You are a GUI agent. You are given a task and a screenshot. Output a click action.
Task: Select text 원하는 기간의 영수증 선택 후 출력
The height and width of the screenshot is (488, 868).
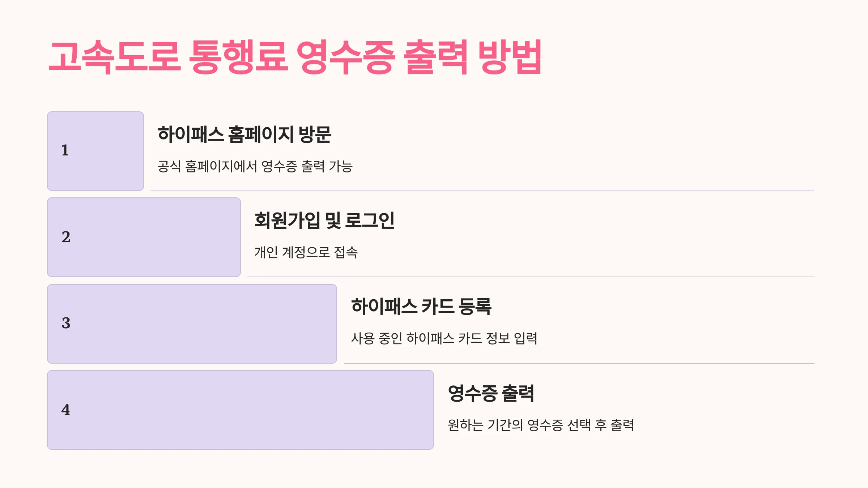[x=541, y=425]
